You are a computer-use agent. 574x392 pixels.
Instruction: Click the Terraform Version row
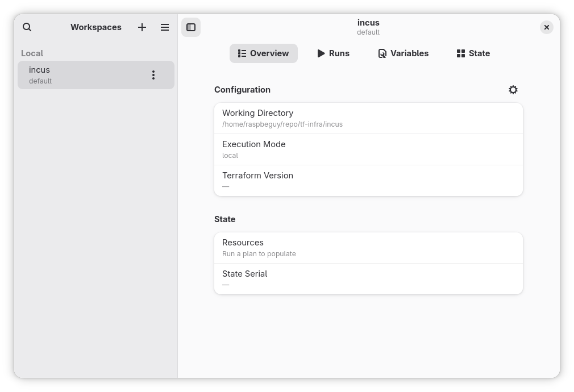click(368, 181)
